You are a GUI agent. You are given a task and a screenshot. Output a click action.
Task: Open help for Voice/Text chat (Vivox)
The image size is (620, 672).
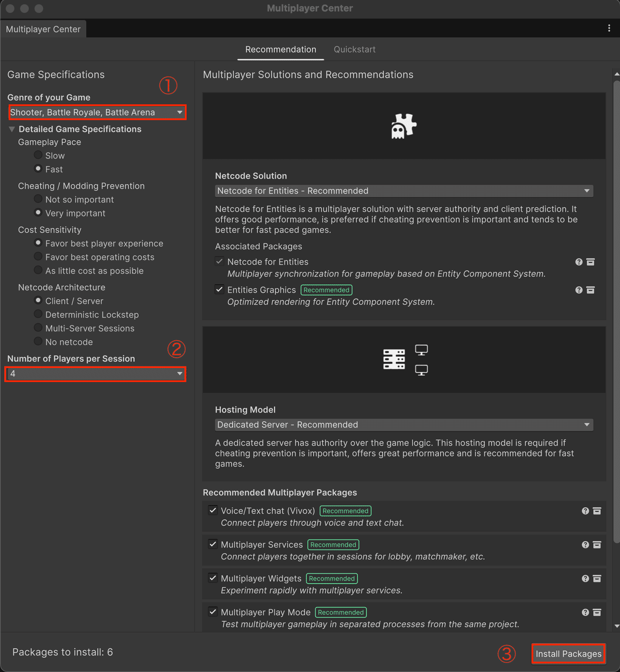[x=585, y=510]
